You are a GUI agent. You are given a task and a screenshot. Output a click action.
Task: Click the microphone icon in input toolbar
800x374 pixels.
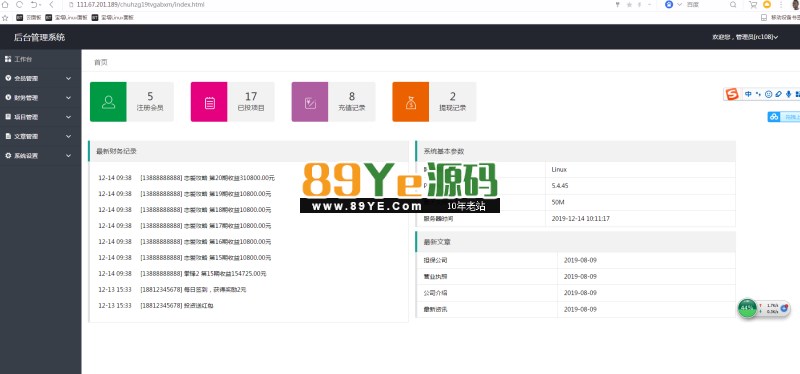(x=789, y=94)
